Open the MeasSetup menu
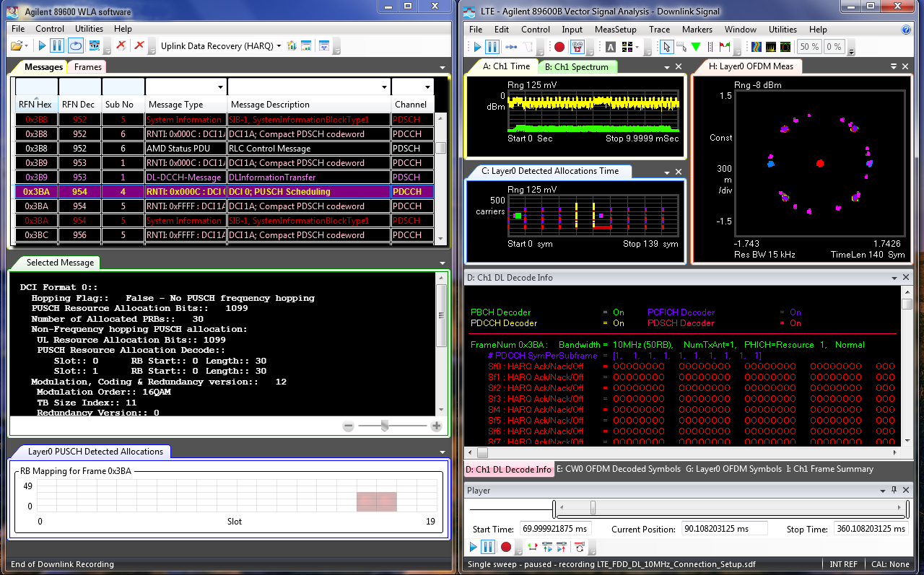 pyautogui.click(x=615, y=30)
